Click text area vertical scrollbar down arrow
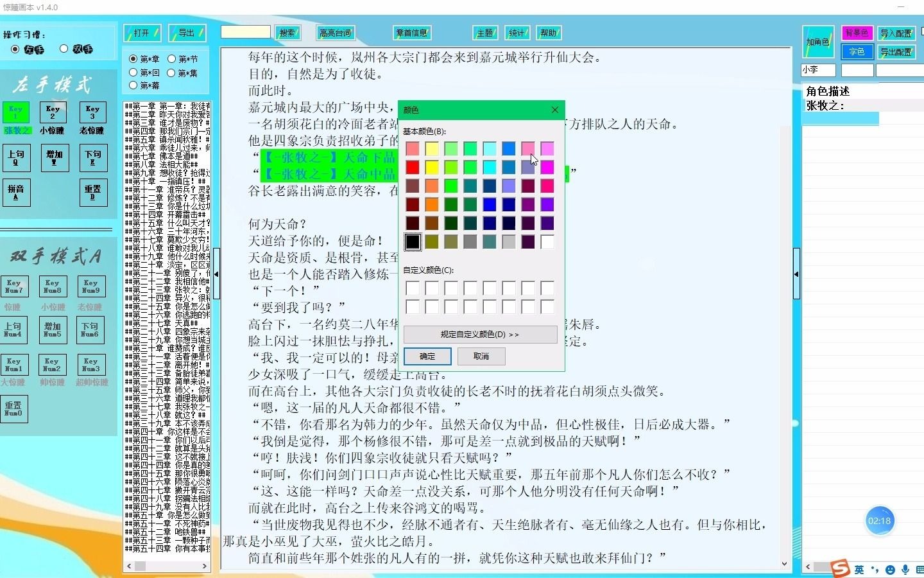The width and height of the screenshot is (924, 578). [x=784, y=564]
